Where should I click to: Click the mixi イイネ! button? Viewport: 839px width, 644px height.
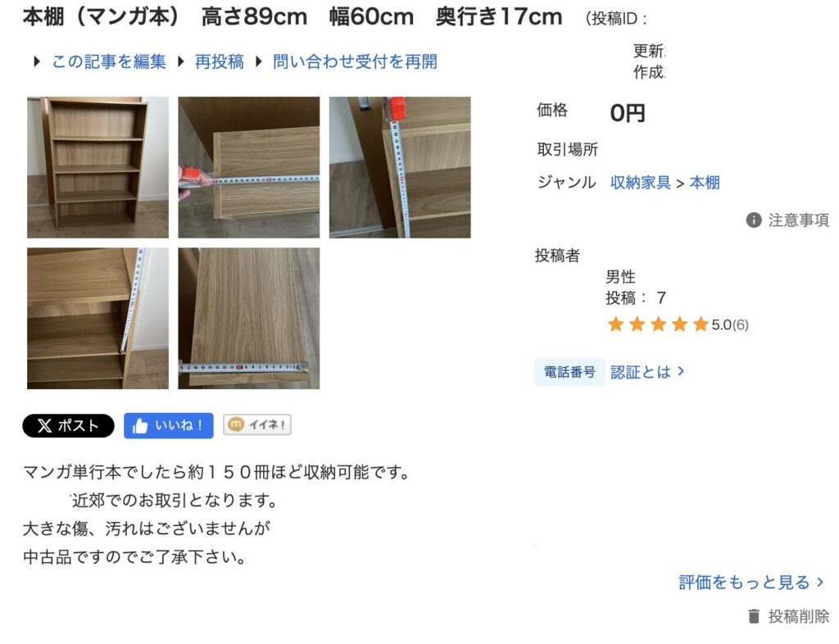pyautogui.click(x=257, y=424)
